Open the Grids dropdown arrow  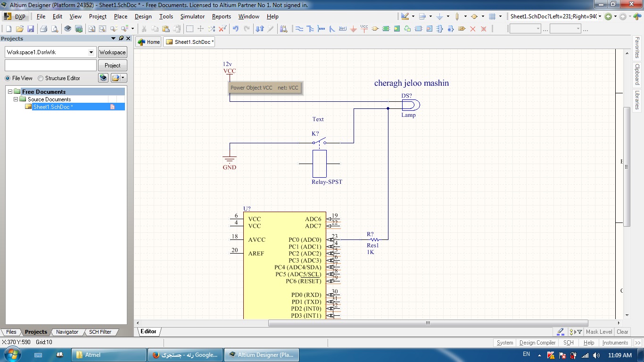pos(500,16)
